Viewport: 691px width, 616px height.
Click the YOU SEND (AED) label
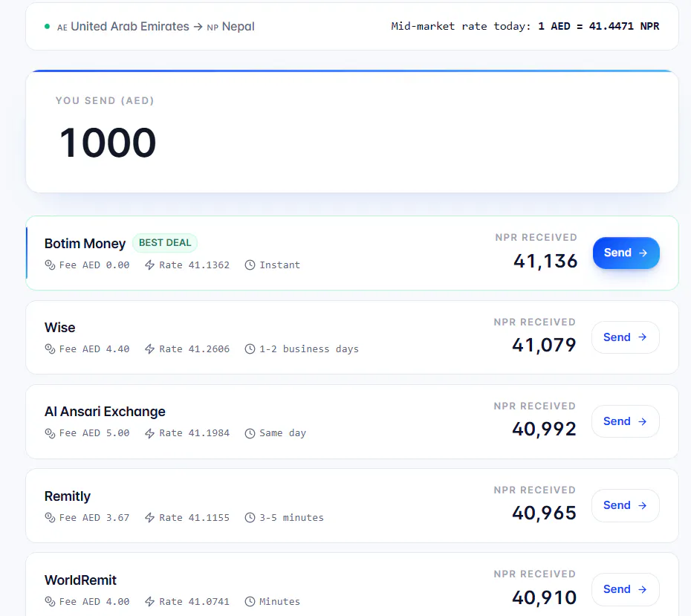tap(105, 100)
